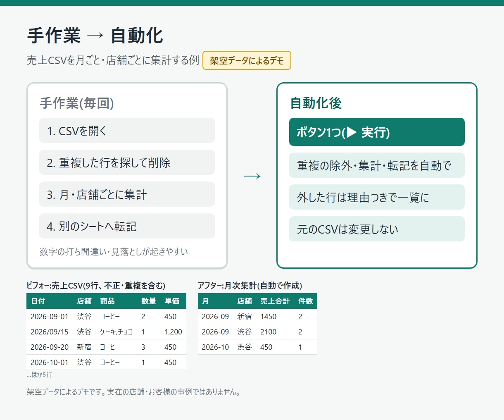Click the 新宿 cell in the 2026-09-20 row
The image size is (504, 420).
[x=84, y=347]
